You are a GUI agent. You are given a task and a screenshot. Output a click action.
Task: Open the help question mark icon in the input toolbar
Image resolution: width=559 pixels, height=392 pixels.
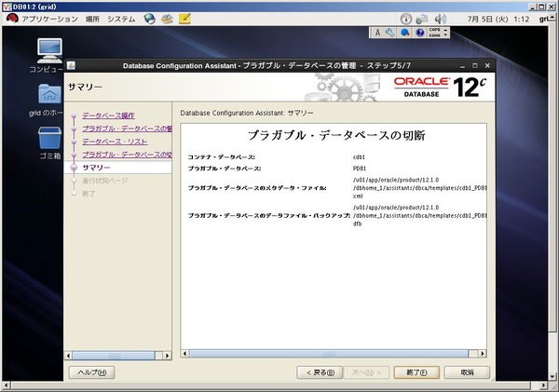click(420, 33)
